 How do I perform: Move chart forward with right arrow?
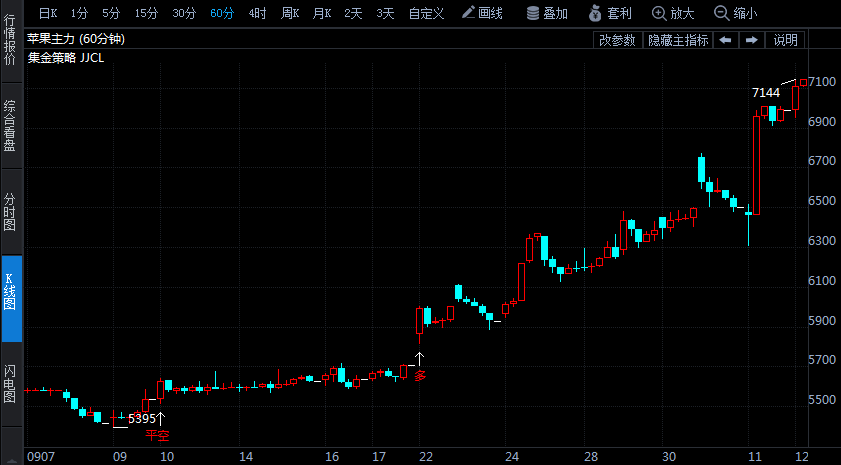click(752, 40)
